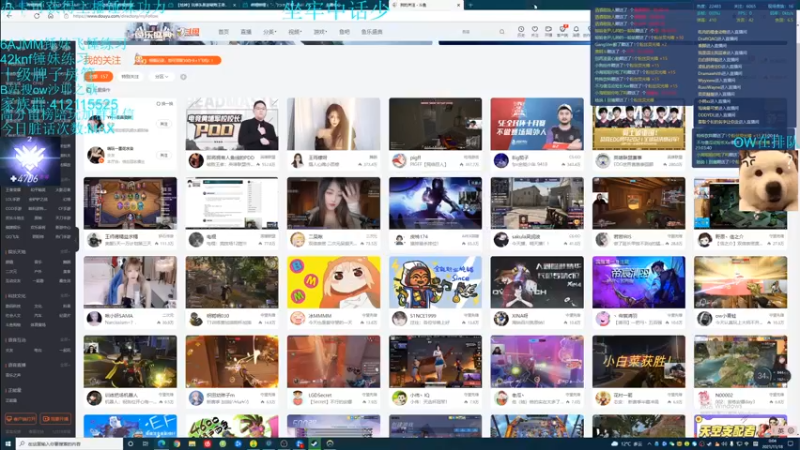The width and height of the screenshot is (800, 450).
Task: Click the LGDSecret streamer name
Action: (321, 395)
